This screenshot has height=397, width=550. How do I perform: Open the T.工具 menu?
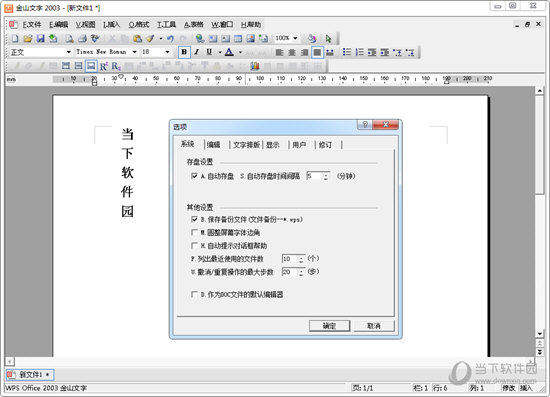(166, 25)
